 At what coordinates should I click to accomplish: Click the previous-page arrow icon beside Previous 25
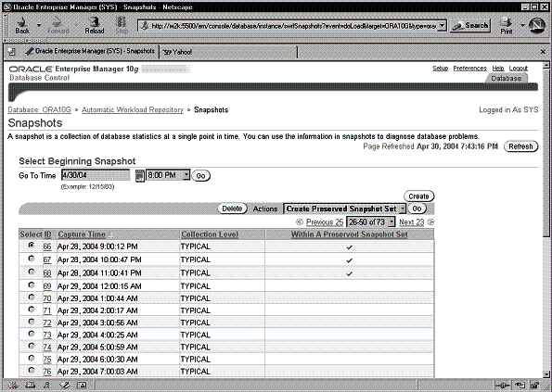pos(300,221)
